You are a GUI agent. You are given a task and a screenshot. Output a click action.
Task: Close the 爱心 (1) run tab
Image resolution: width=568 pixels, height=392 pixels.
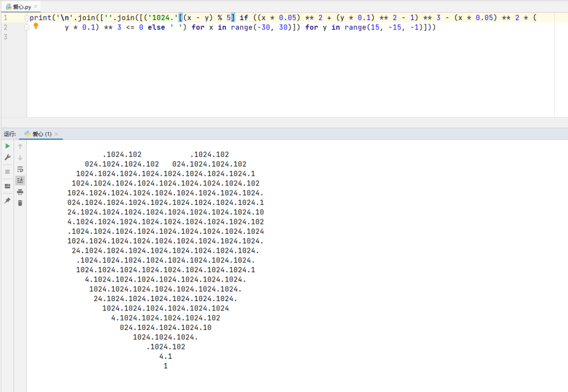coord(57,135)
